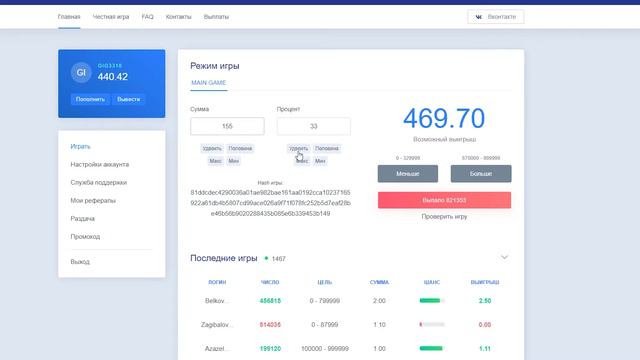The height and width of the screenshot is (360, 640).
Task: Click Половина under the Сумма field
Action: [x=240, y=149]
